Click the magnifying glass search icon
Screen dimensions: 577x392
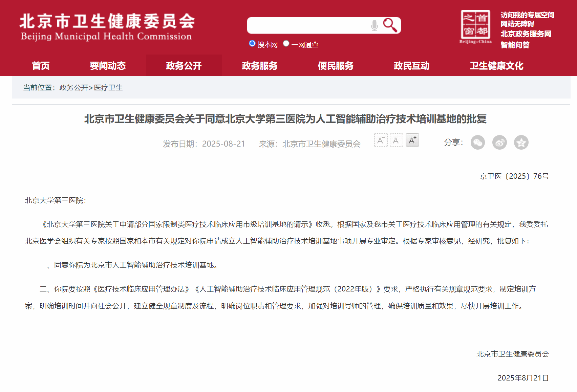390,25
